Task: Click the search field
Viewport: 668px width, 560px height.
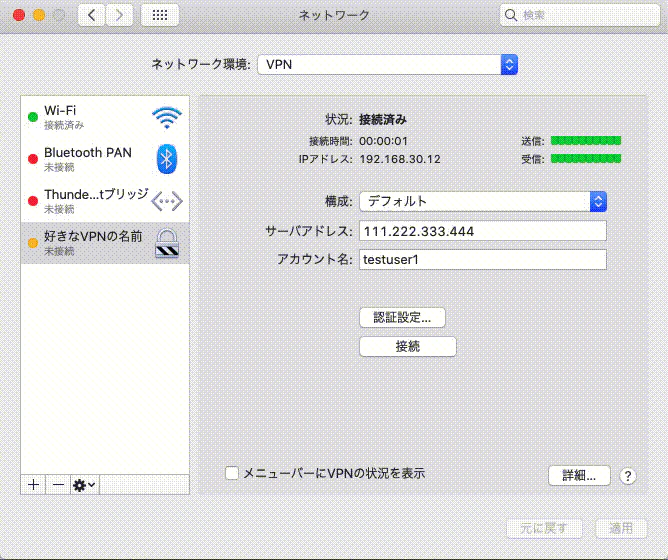Action: [x=579, y=15]
